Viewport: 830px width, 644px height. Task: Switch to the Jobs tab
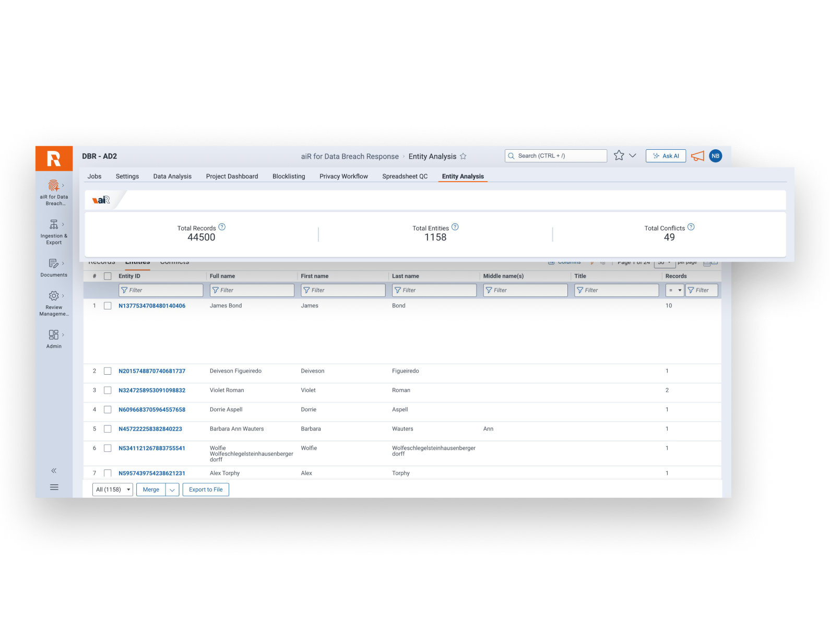click(x=94, y=176)
